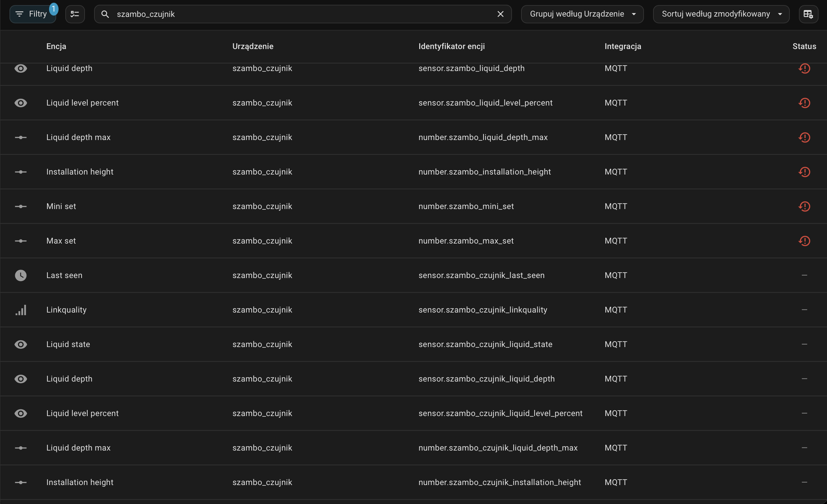Open the Filtry filter panel
Viewport: 827px width, 504px height.
[33, 14]
